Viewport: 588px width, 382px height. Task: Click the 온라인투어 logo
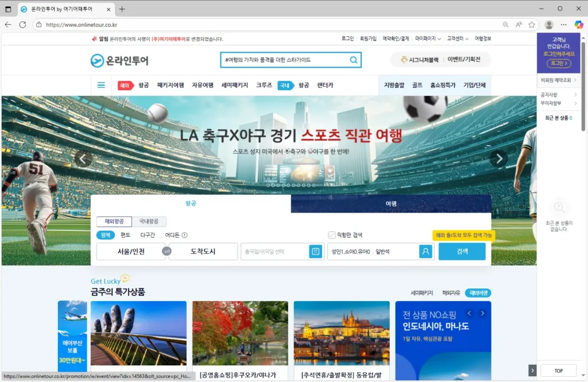tap(119, 60)
